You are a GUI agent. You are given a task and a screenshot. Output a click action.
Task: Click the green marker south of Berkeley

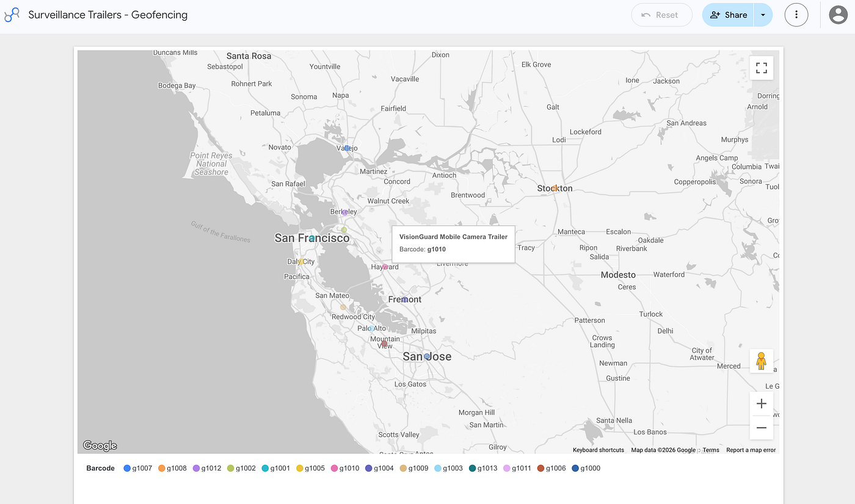[344, 230]
